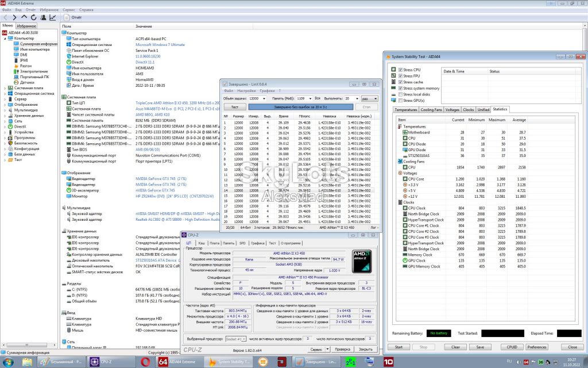This screenshot has height=368, width=588.
Task: Expand Системная плата tree node
Action: tap(5, 88)
